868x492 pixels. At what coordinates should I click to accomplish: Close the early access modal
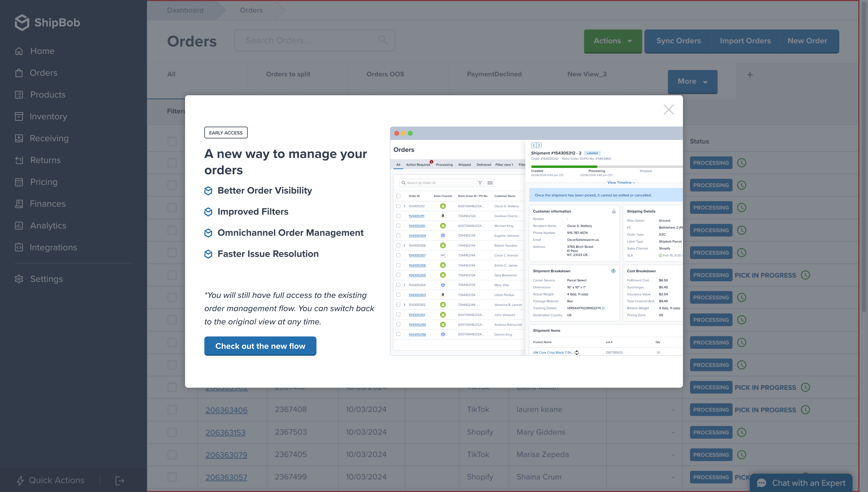[x=668, y=109]
